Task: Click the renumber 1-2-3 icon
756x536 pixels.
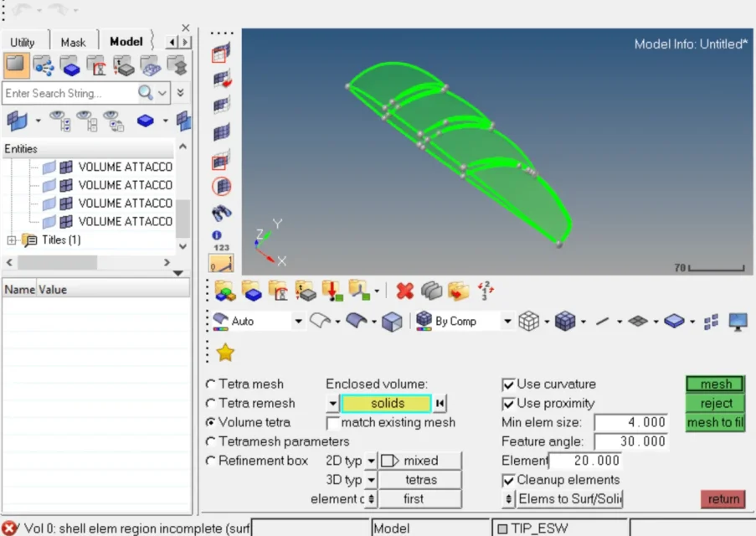Action: click(485, 291)
